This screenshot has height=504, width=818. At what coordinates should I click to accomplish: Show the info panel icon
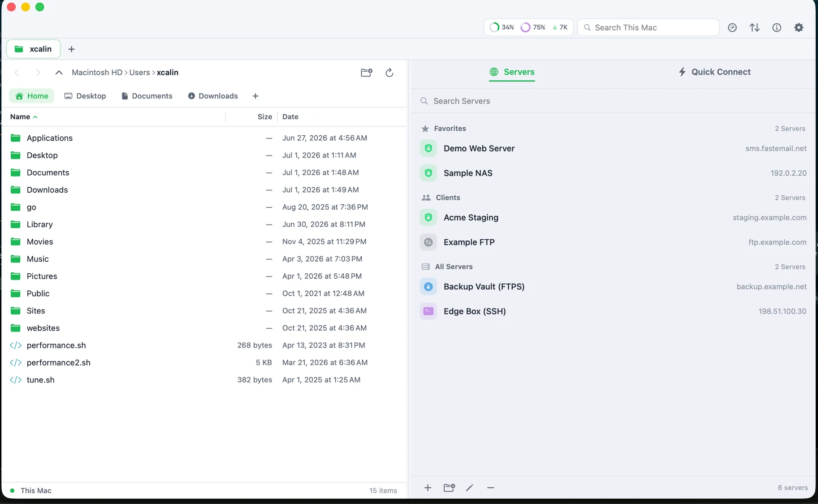[x=777, y=27]
